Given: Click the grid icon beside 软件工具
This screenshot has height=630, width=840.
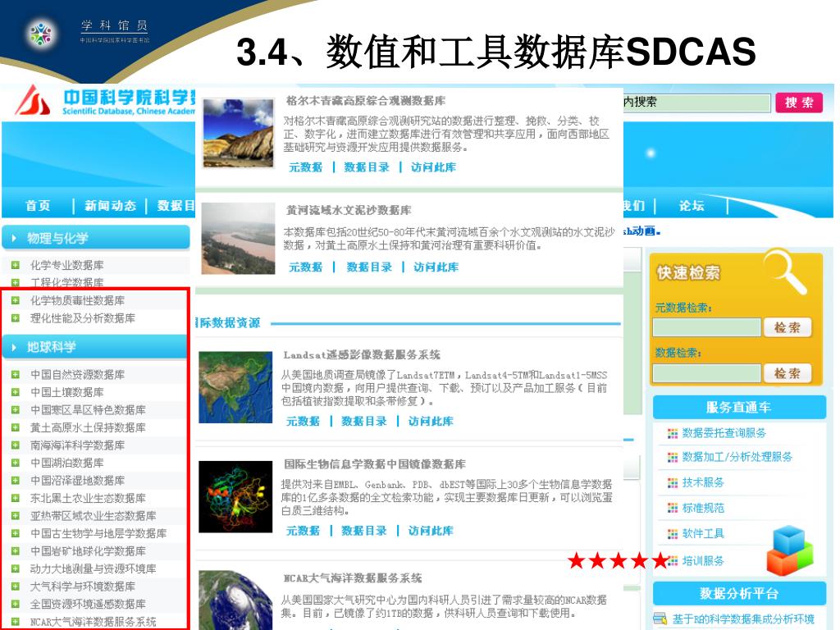Looking at the screenshot, I should [x=673, y=534].
